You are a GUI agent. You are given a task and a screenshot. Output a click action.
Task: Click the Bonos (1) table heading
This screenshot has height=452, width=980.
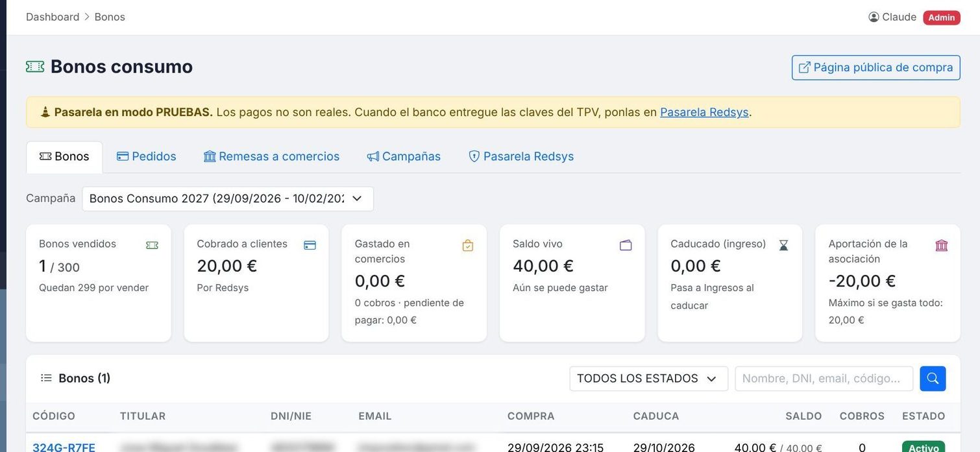pos(84,378)
